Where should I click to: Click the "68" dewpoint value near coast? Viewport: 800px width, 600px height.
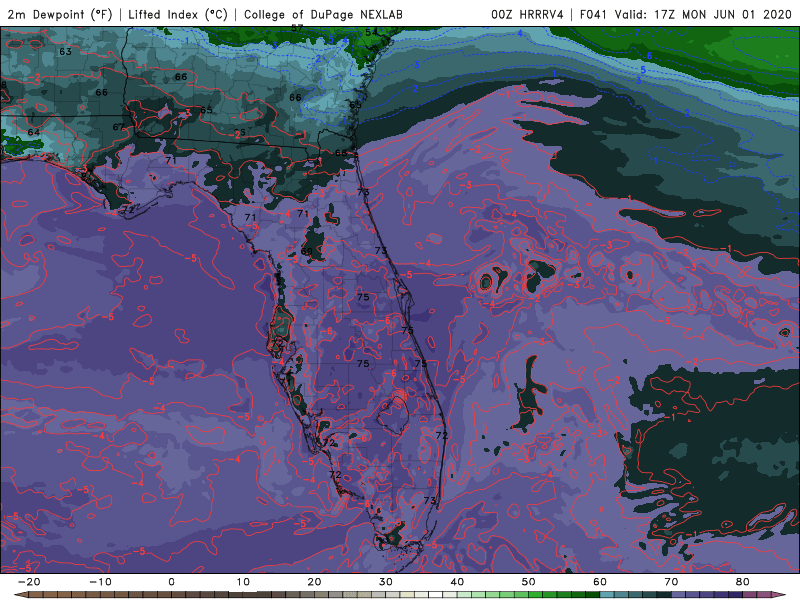(x=341, y=153)
